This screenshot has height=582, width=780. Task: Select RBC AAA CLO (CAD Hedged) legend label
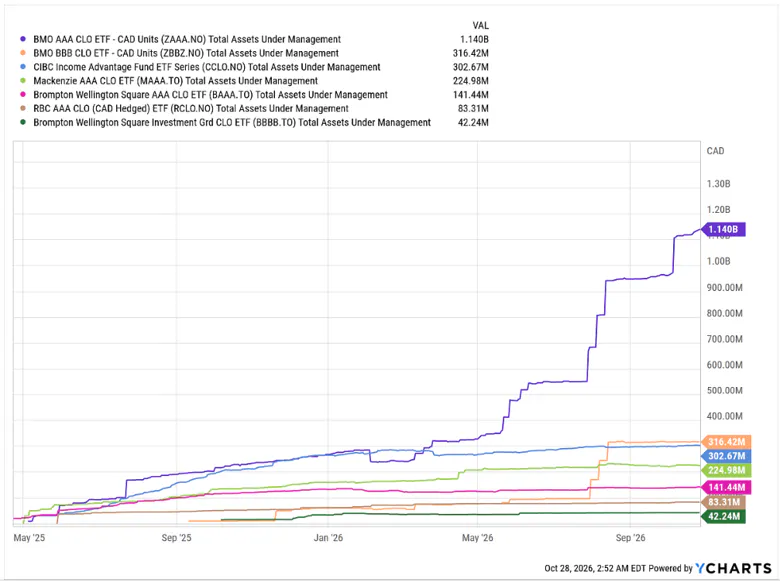pyautogui.click(x=191, y=108)
